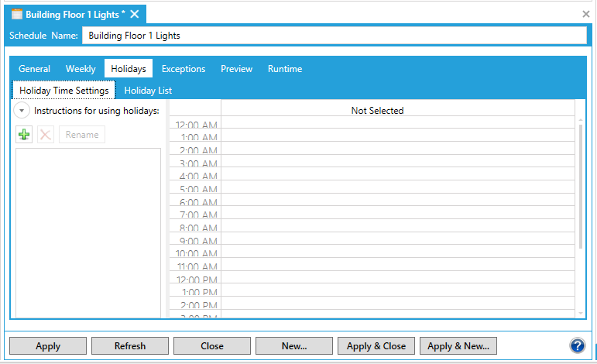597x364 pixels.
Task: Expand the instructions for using holidays
Action: pos(22,111)
